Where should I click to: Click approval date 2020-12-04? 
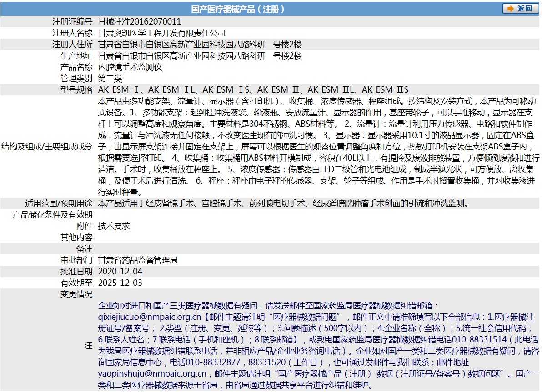(x=120, y=272)
